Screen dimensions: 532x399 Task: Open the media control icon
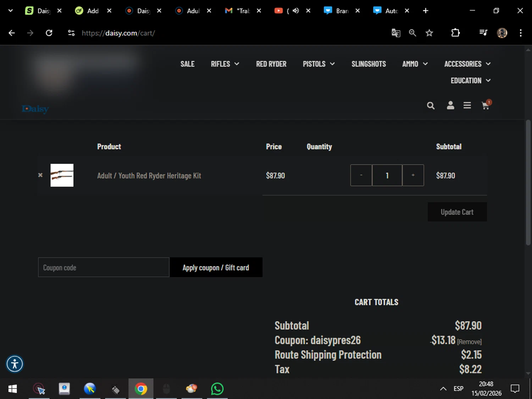[x=483, y=33]
